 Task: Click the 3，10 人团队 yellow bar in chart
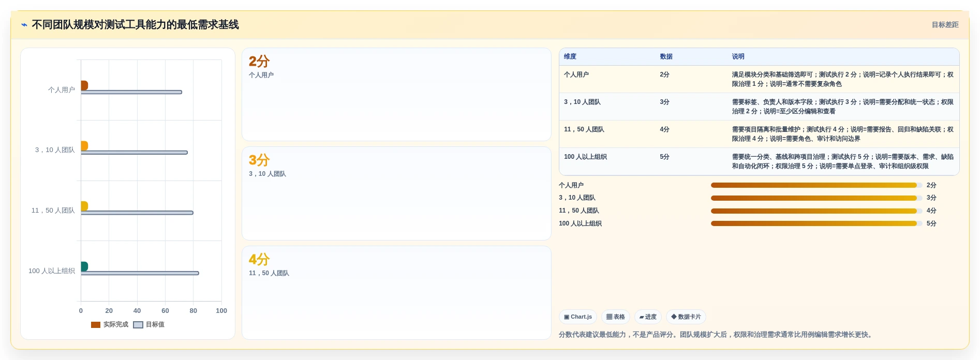tap(84, 146)
